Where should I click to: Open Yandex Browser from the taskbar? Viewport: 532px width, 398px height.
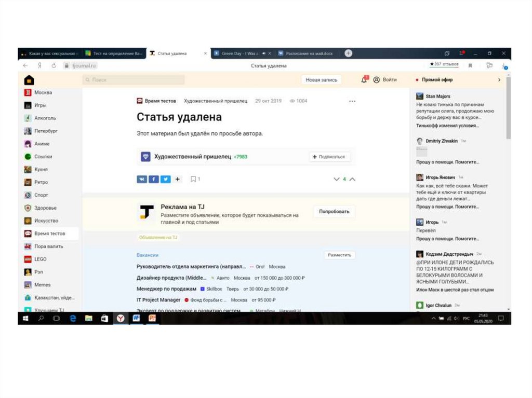pos(121,318)
